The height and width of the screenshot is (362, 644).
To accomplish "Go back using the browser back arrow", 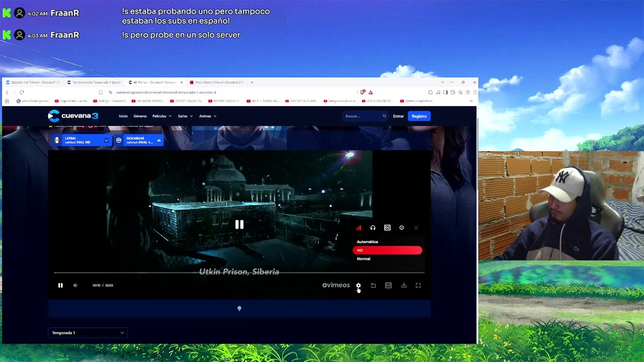I will [7, 92].
